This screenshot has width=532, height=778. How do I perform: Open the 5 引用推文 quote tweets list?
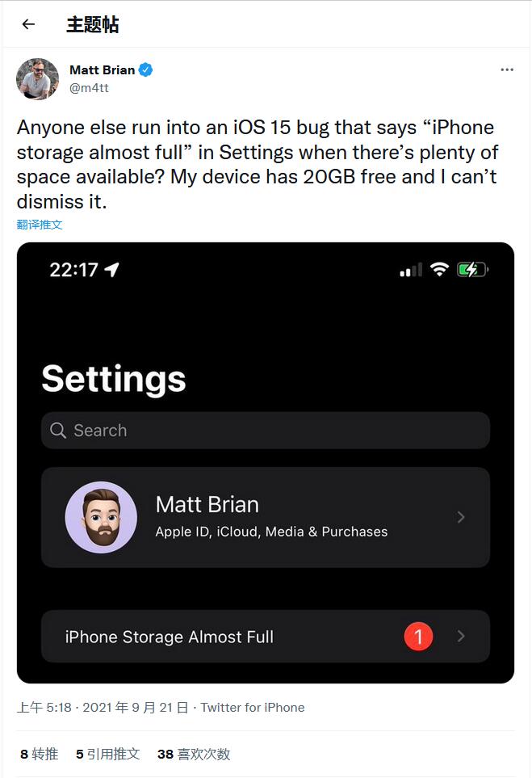[x=107, y=755]
